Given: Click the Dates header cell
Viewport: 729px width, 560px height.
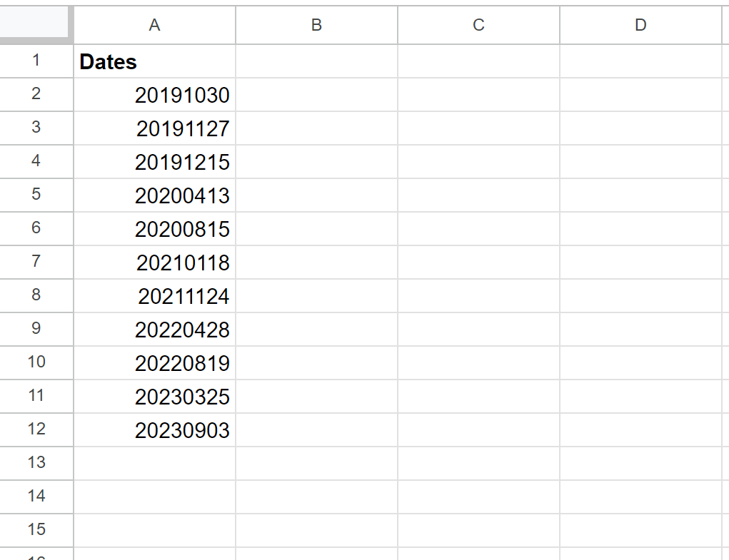Looking at the screenshot, I should [154, 61].
